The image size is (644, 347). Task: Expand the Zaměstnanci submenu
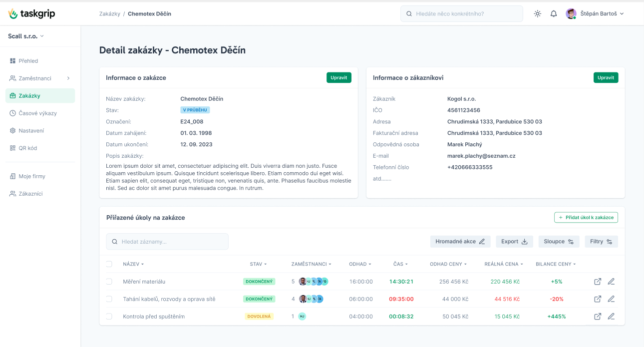[x=68, y=78]
